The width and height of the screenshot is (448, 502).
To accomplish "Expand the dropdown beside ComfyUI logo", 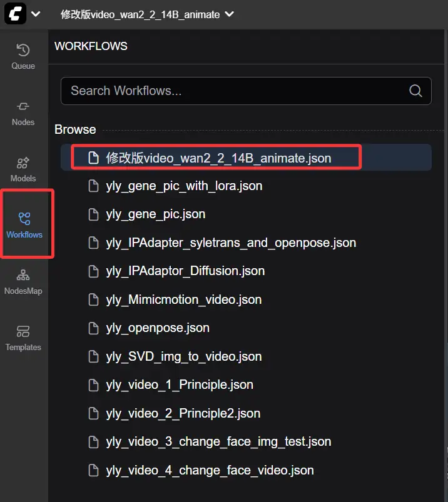I will pyautogui.click(x=36, y=14).
